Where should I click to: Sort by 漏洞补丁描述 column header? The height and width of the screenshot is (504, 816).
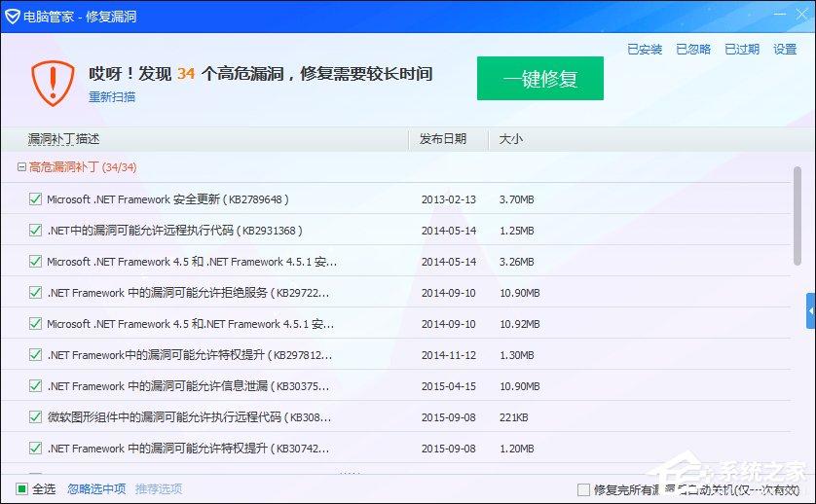click(64, 139)
